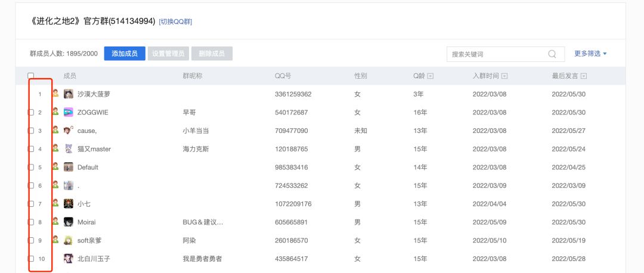Viewport: 644px width, 273px height.
Task: Click member name ZOGGWIE
Action: coord(93,112)
